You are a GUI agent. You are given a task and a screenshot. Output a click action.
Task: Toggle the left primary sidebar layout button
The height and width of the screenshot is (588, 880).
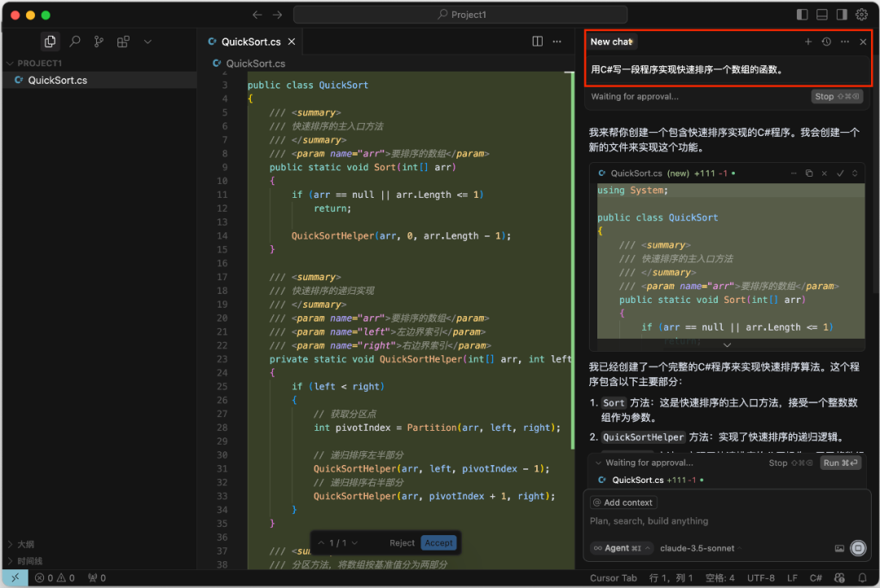click(803, 15)
